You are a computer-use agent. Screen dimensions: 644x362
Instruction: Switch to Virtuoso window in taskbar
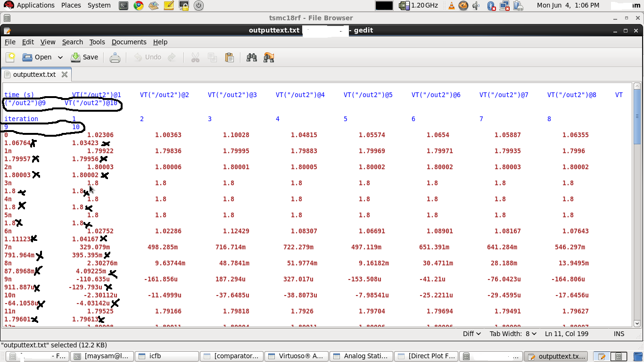click(296, 356)
